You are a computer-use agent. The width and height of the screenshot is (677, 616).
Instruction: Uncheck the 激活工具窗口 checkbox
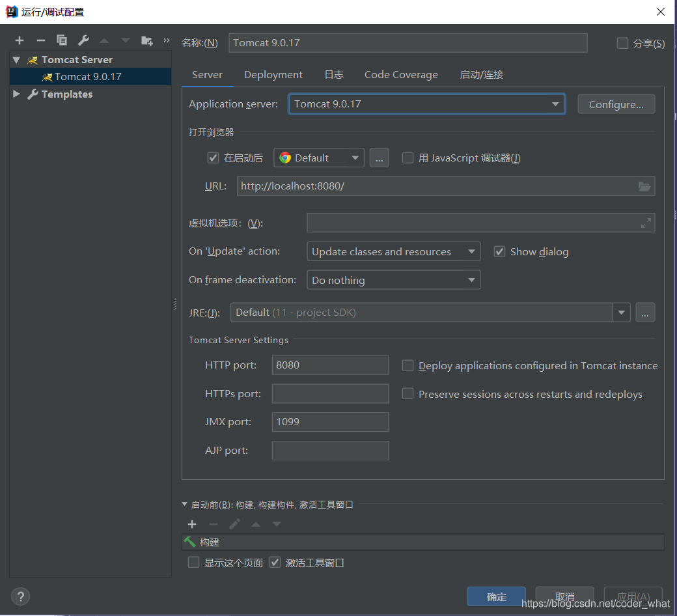pyautogui.click(x=275, y=562)
